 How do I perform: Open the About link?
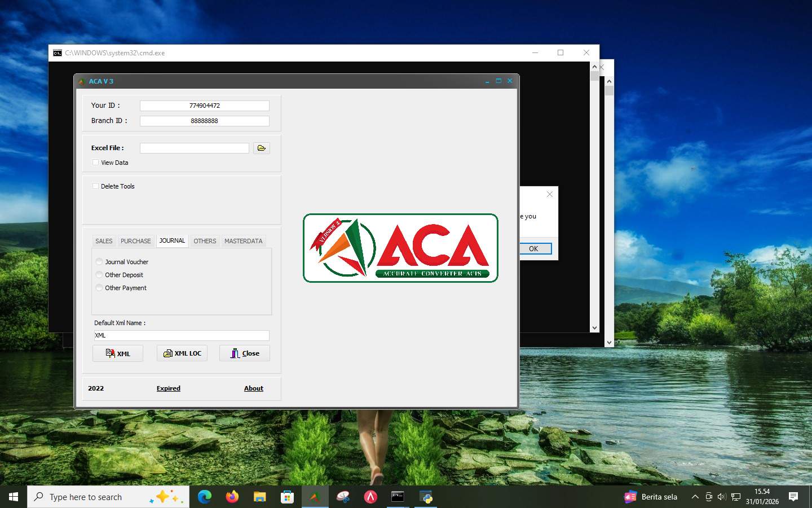pos(253,388)
